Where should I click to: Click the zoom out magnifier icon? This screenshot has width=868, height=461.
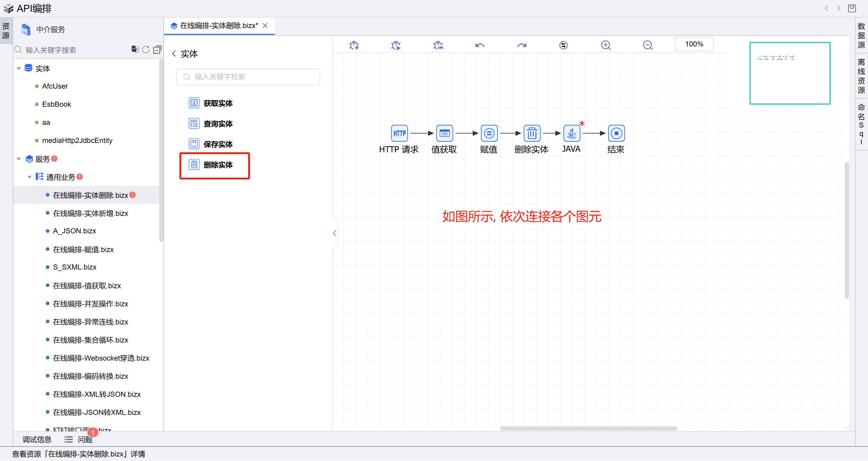647,45
